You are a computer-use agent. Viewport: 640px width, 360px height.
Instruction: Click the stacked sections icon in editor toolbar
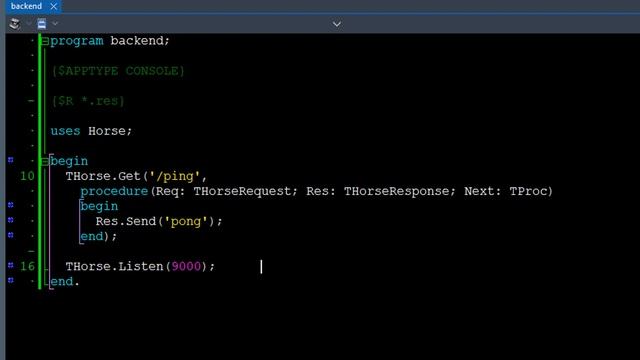15,24
